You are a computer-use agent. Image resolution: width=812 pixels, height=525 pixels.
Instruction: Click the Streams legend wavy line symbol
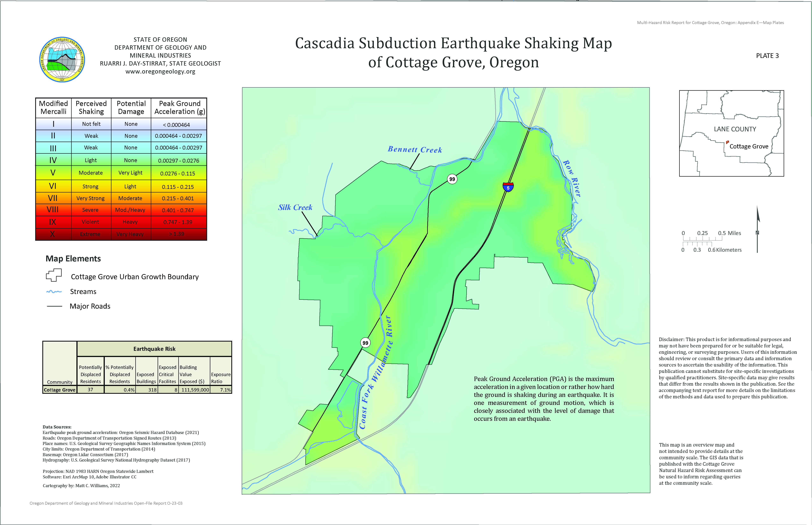pyautogui.click(x=54, y=292)
